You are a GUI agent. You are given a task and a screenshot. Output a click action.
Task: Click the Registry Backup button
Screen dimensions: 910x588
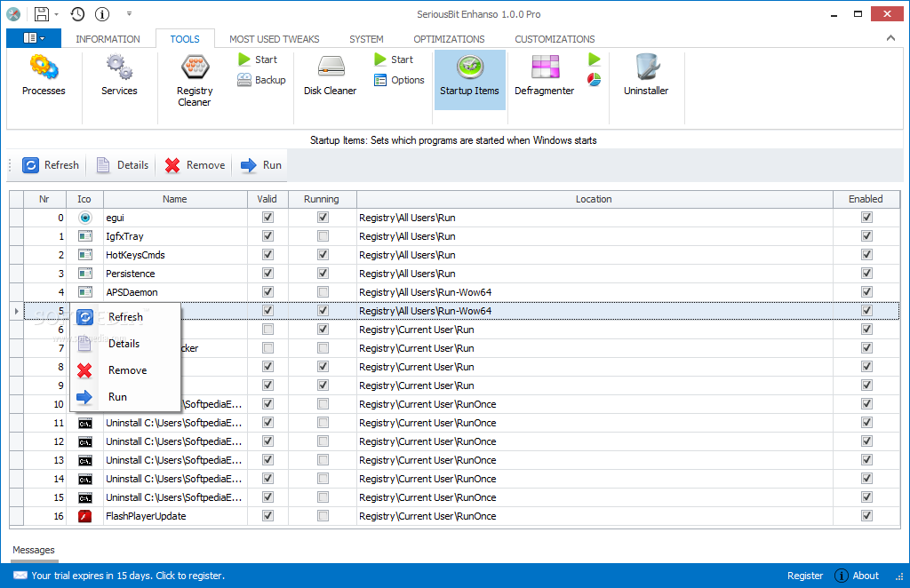[x=261, y=80]
